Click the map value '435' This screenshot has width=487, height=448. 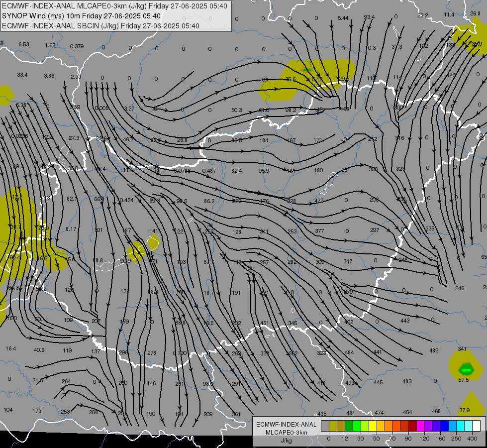322,414
